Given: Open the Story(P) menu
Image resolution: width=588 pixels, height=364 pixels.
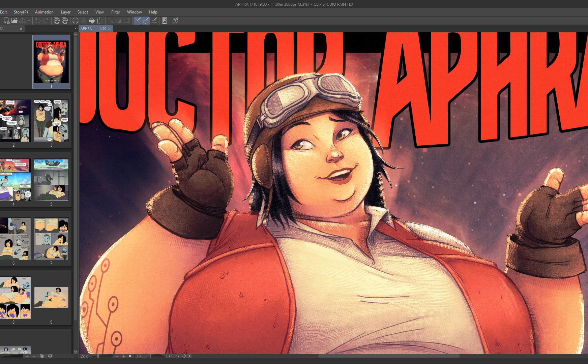Looking at the screenshot, I should [21, 12].
